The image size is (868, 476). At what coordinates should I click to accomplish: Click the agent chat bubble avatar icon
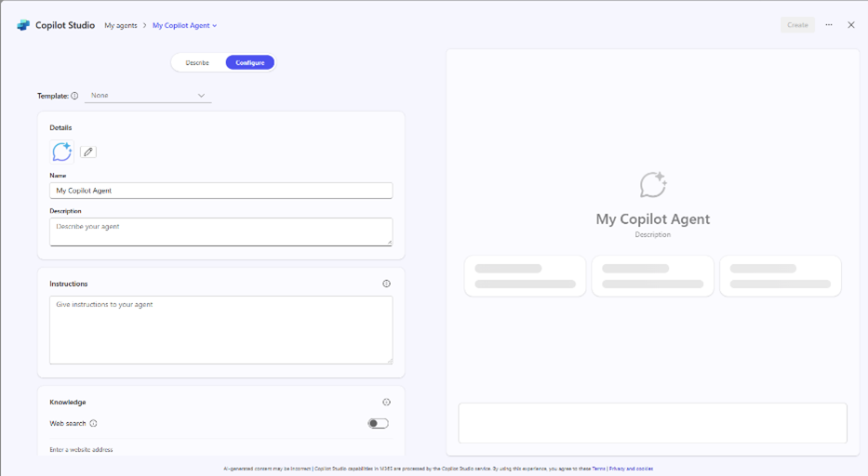[x=62, y=152]
